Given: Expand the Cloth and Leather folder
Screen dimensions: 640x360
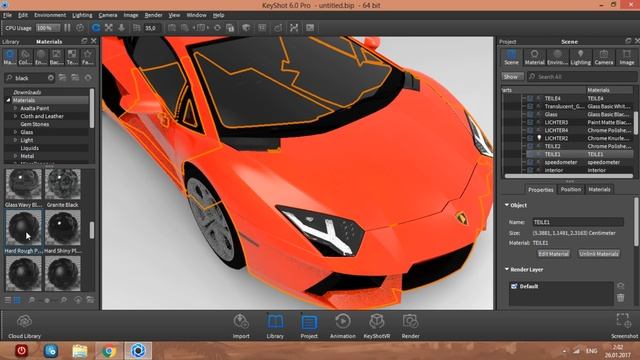Looking at the screenshot, I should point(16,116).
